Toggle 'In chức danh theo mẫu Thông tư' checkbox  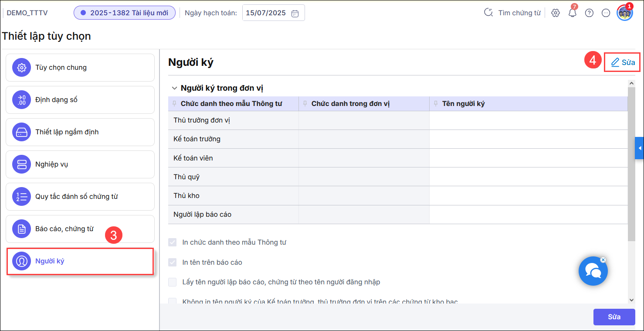pyautogui.click(x=173, y=242)
